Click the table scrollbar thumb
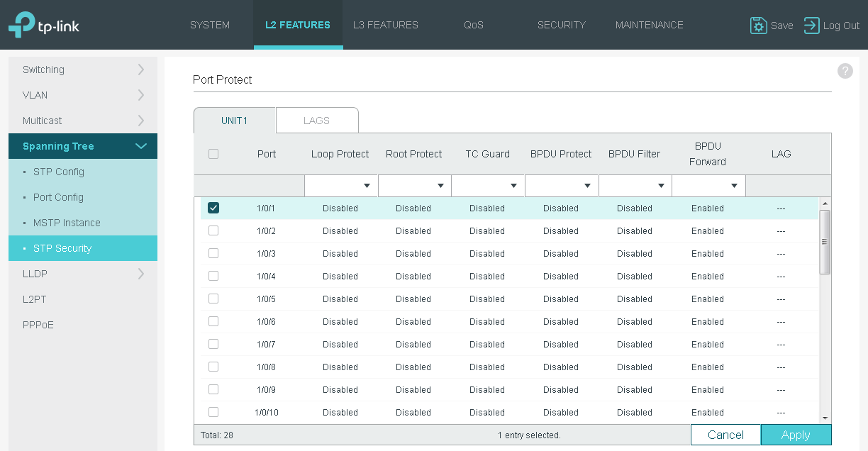 825,242
